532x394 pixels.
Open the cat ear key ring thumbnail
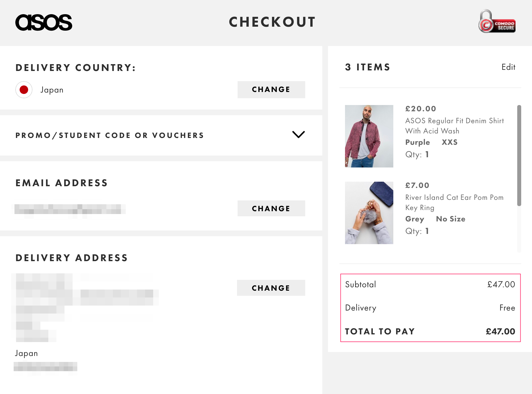coord(369,213)
